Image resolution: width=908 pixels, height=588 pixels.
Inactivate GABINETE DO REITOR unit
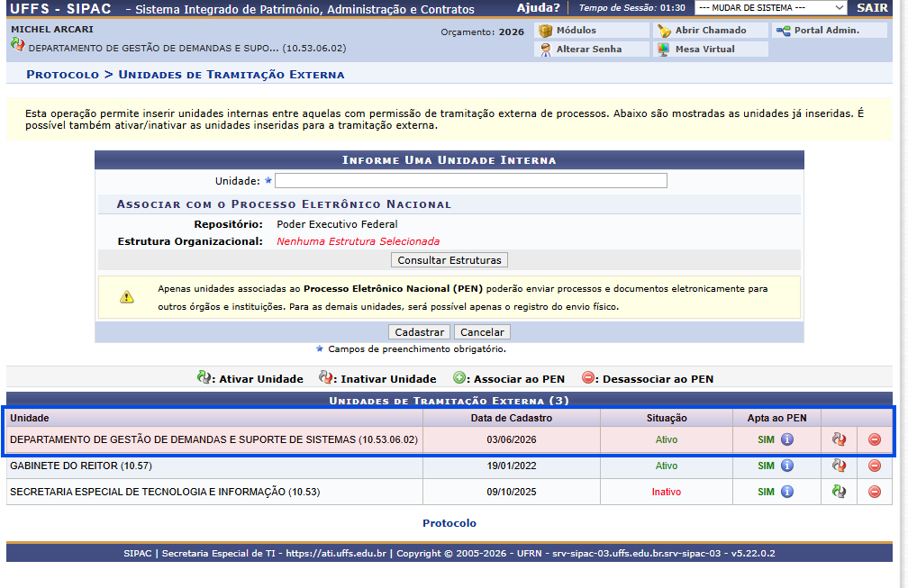[x=839, y=466]
